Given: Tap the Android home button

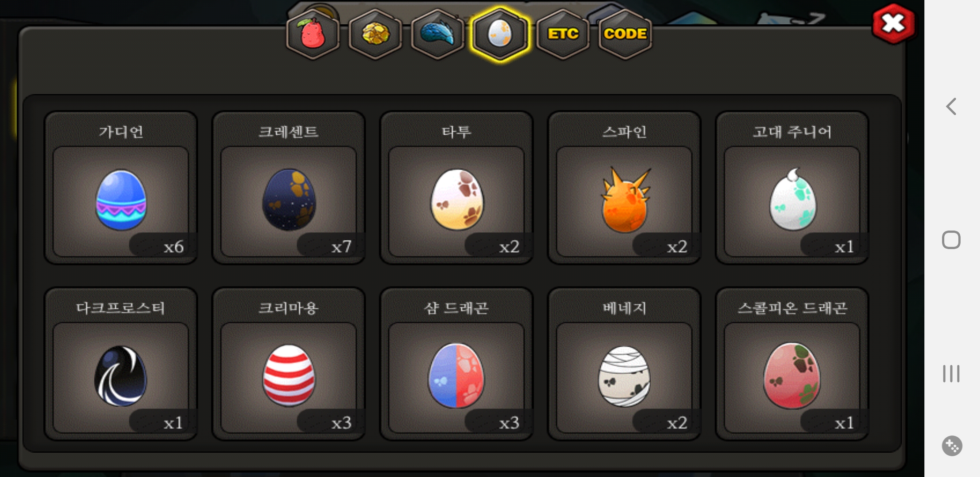Looking at the screenshot, I should [951, 240].
